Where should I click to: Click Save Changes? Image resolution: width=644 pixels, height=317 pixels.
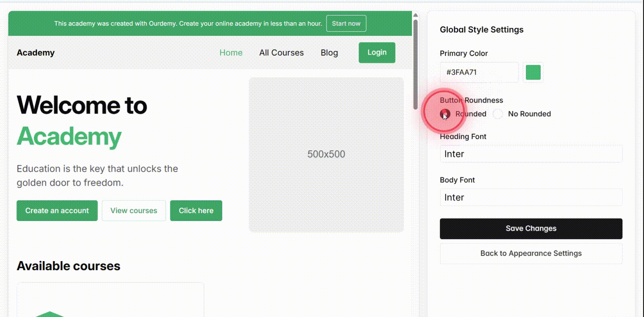click(x=531, y=228)
